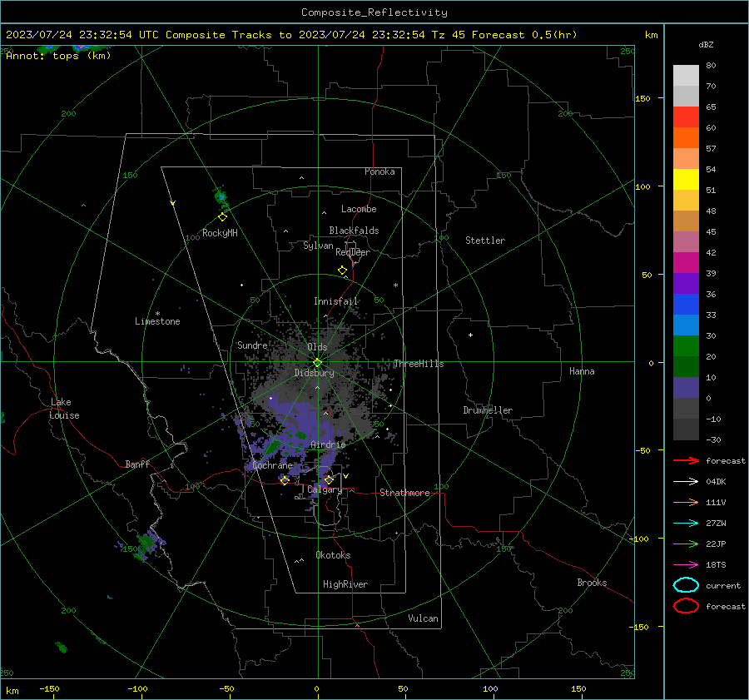
Task: Click the magenta 18TS arrow legend icon
Action: tap(686, 565)
